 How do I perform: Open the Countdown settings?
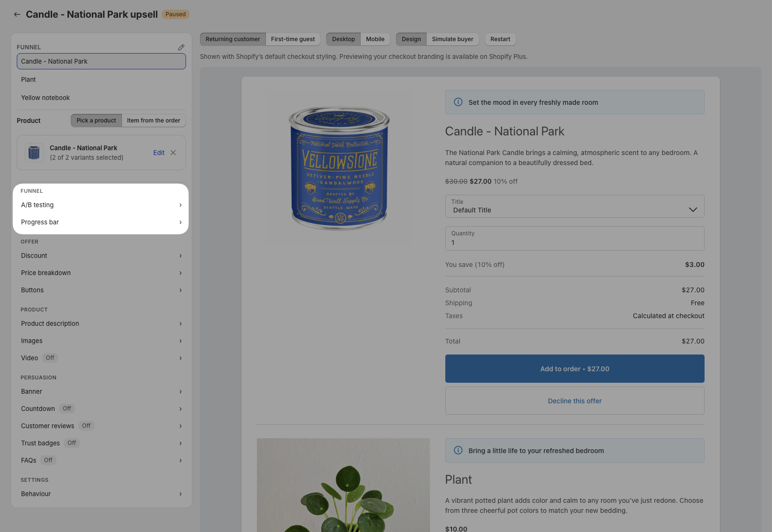pyautogui.click(x=101, y=409)
